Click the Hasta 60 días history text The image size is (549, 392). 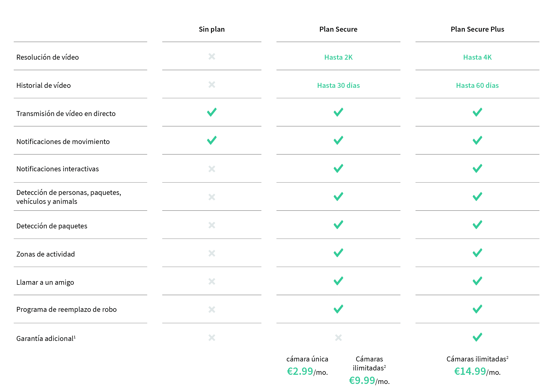(x=477, y=85)
